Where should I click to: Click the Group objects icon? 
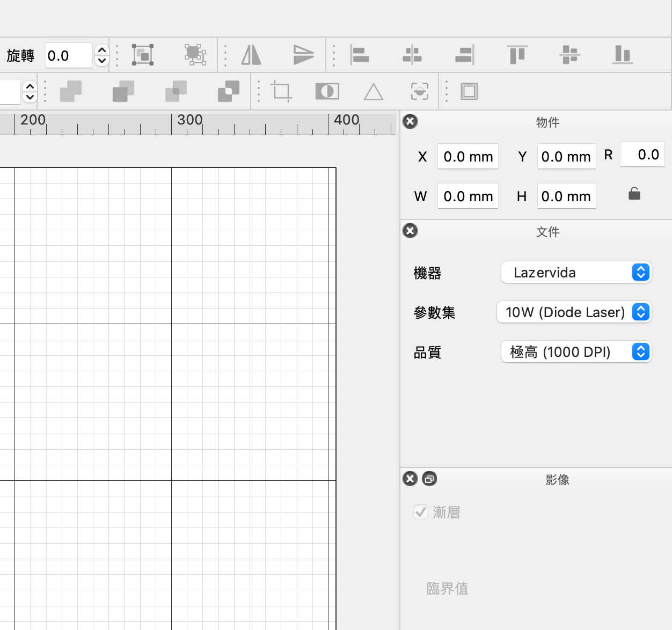(x=143, y=55)
